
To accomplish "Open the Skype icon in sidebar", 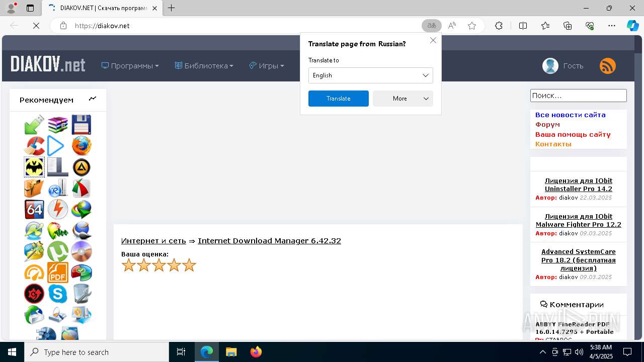I will pyautogui.click(x=58, y=294).
